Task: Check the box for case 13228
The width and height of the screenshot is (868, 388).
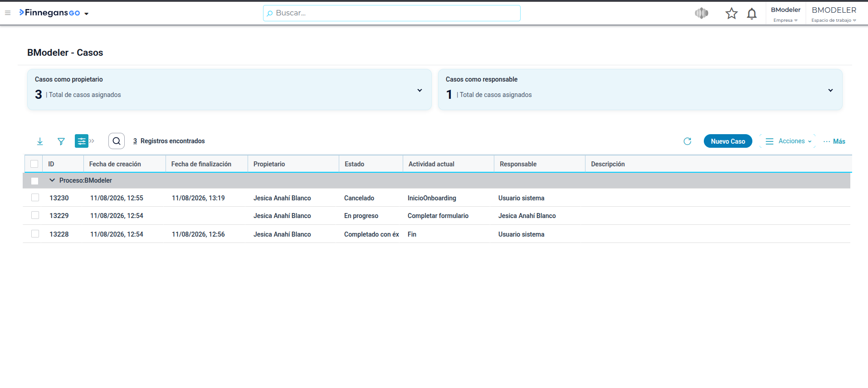Action: (35, 234)
